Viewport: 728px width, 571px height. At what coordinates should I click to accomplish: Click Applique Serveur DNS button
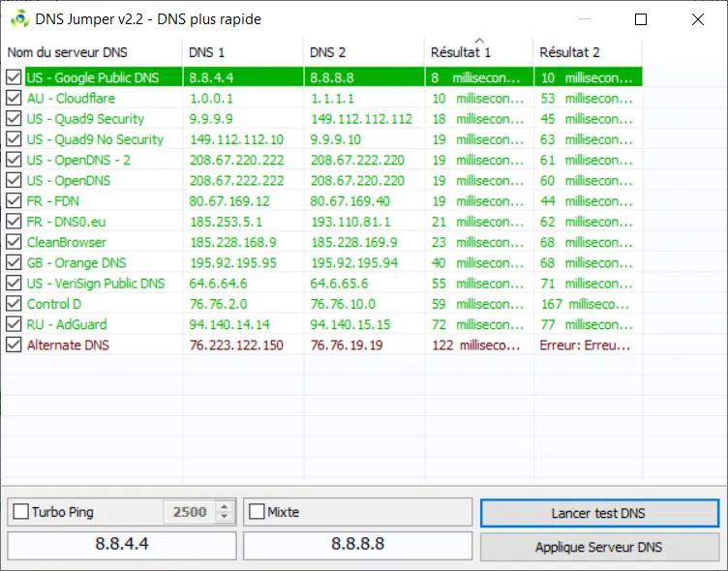(x=599, y=547)
